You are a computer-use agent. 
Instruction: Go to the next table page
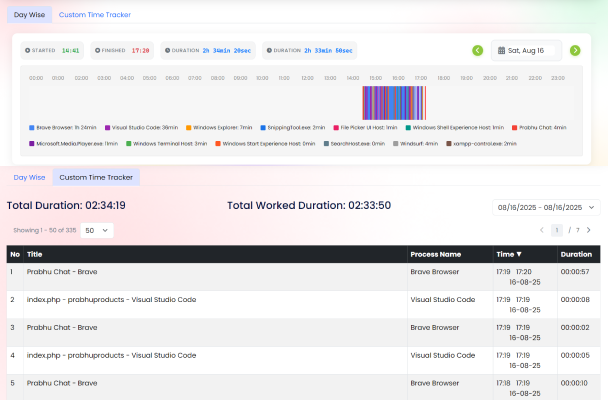tap(589, 230)
